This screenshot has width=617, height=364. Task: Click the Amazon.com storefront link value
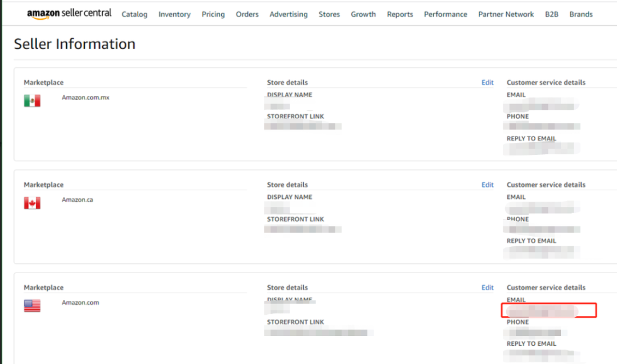(x=318, y=333)
